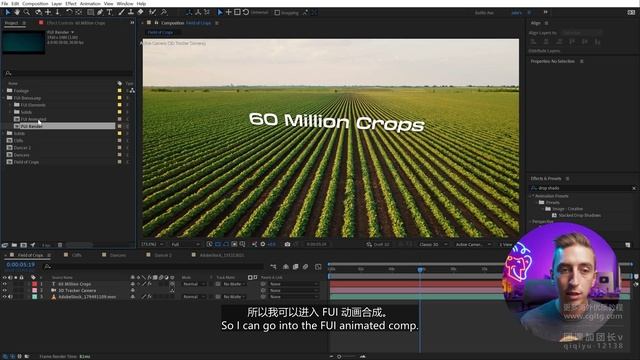640x360 pixels.
Task: Open parent dropdown for 3D Tracker Camera layer
Action: 293,290
